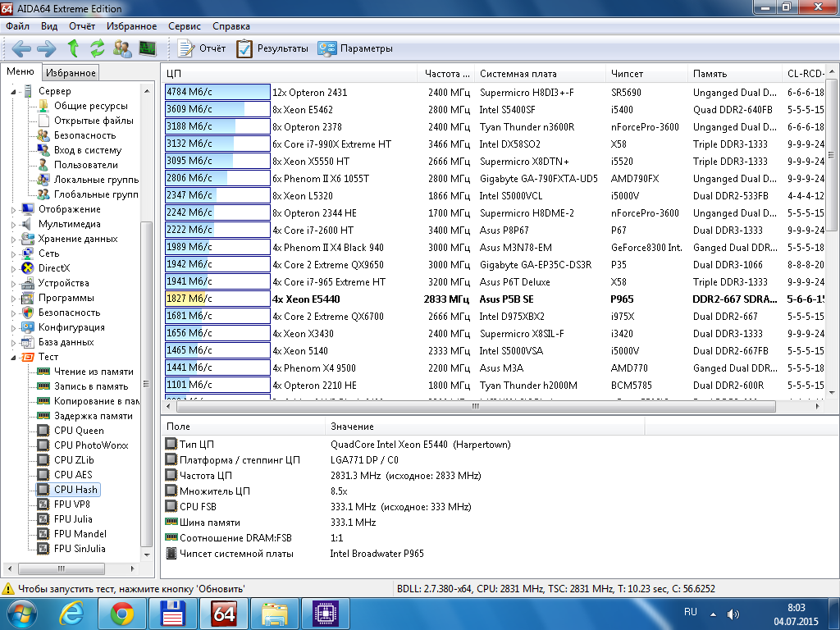
Task: Click the green Up arrow icon
Action: coord(73,48)
